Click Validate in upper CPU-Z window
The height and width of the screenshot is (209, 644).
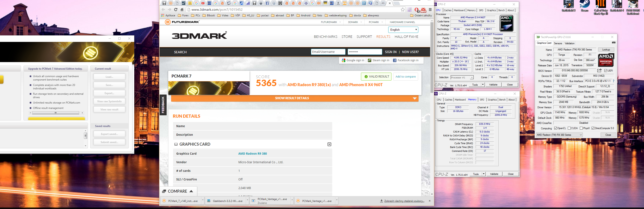pos(493,85)
